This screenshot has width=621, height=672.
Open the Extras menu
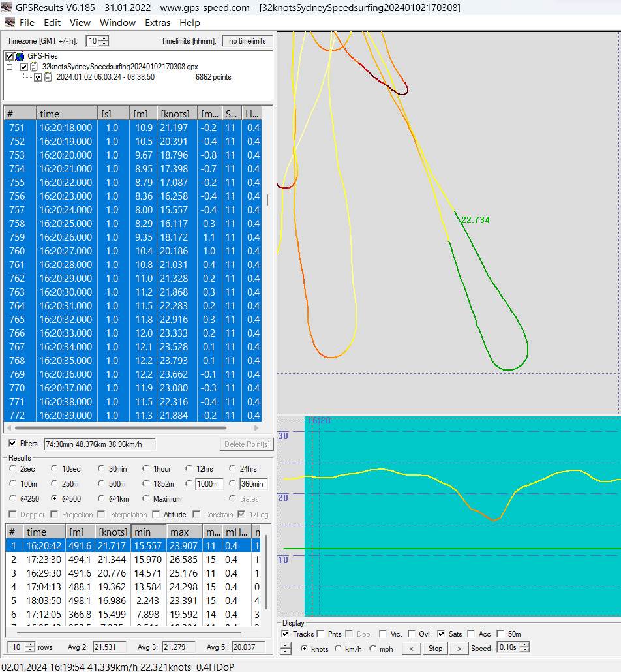(157, 23)
